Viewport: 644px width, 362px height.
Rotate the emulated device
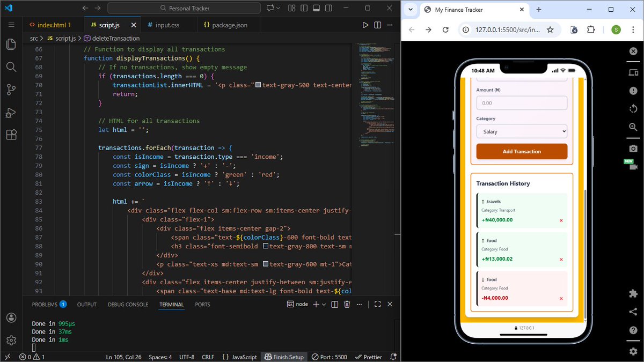point(633,109)
